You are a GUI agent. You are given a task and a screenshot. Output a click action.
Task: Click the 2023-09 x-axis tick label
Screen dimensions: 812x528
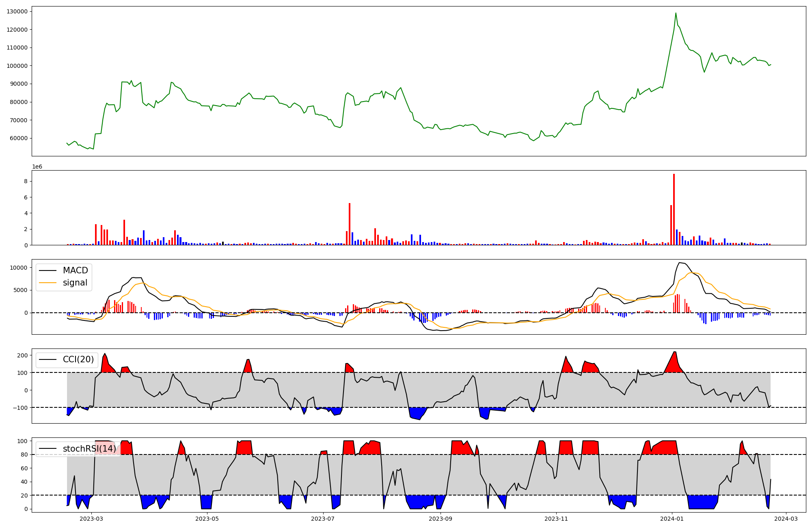(441, 519)
